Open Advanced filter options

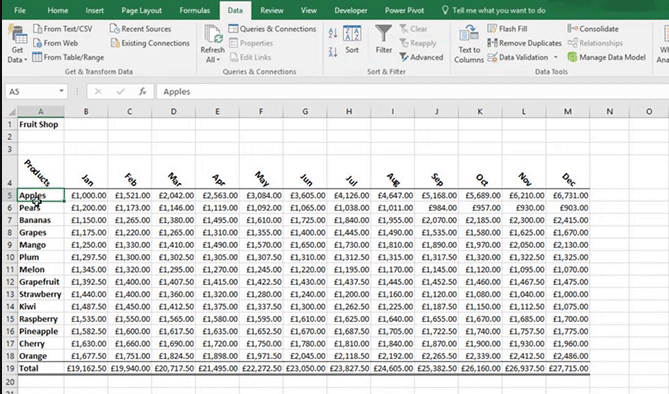[x=421, y=57]
